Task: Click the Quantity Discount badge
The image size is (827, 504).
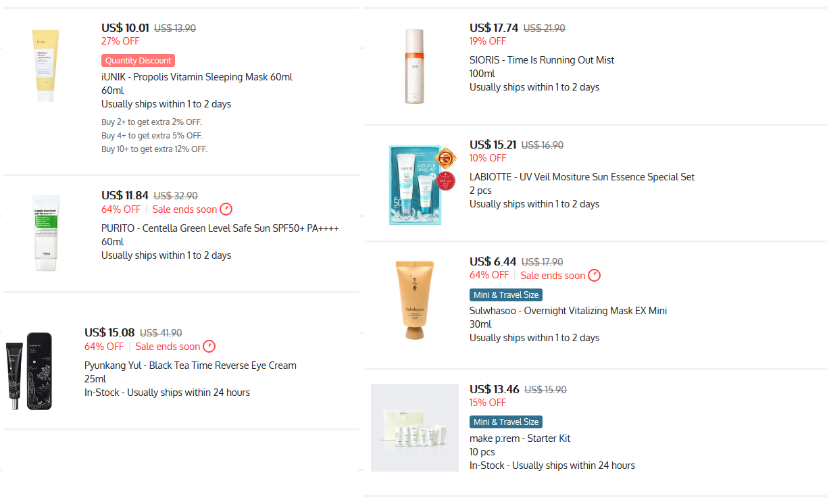Action: (139, 61)
